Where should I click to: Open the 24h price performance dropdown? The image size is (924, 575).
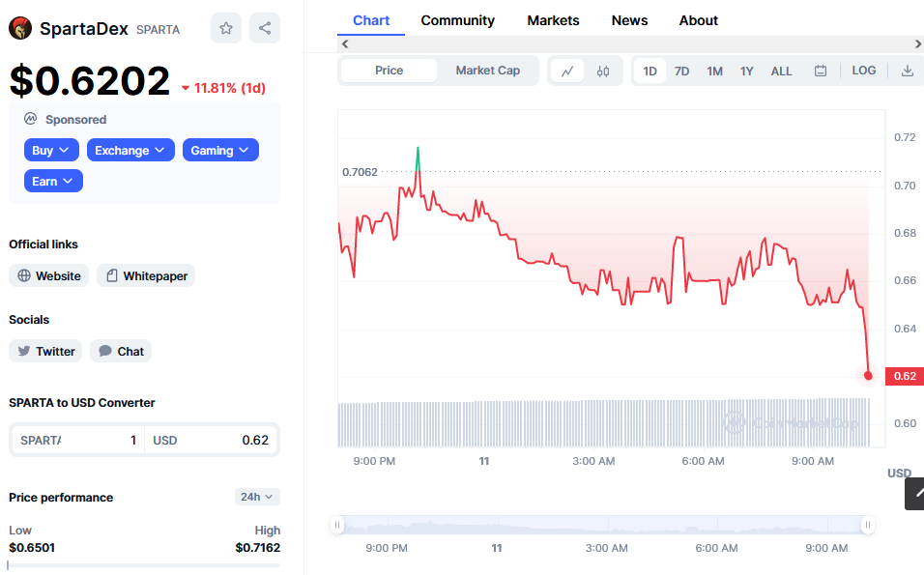coord(257,497)
